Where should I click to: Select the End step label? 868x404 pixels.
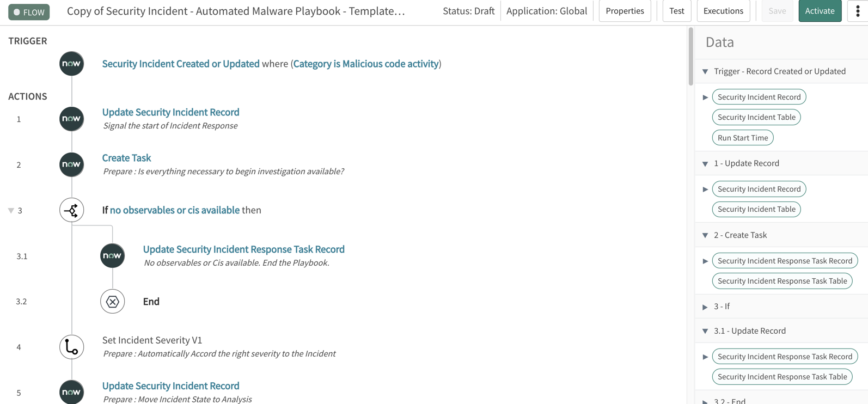click(x=151, y=302)
